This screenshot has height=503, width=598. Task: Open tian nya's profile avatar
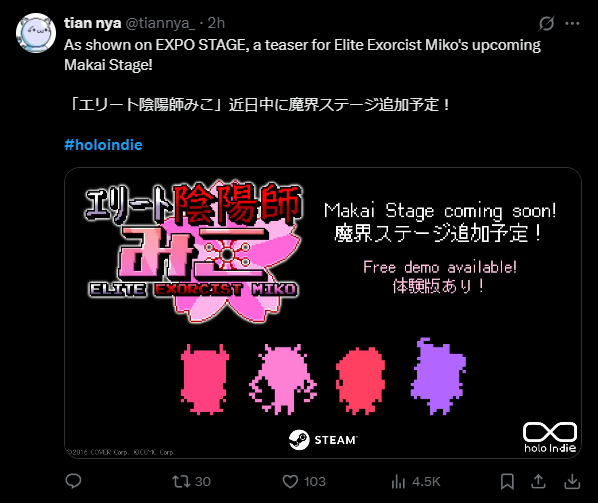click(36, 33)
